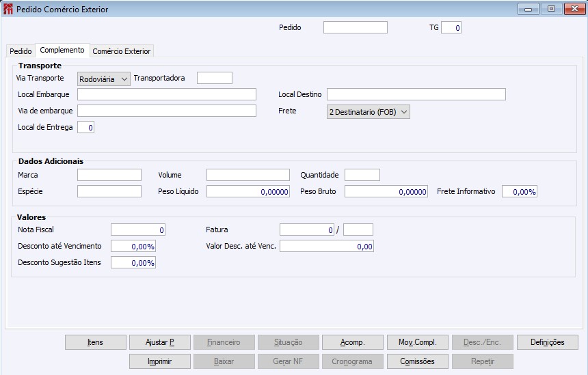Focus the Quantidade input field
The width and height of the screenshot is (588, 375).
362,175
